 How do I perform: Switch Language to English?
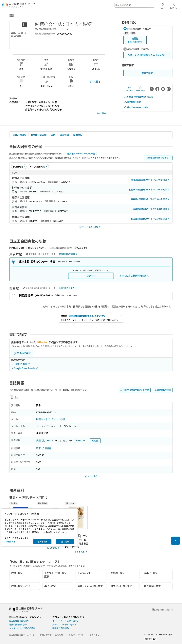pyautogui.click(x=162, y=610)
